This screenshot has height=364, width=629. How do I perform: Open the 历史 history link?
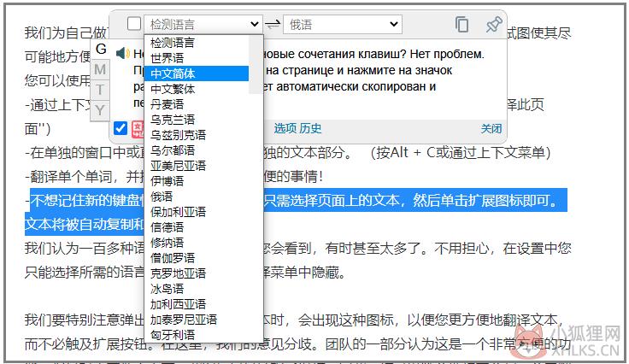tap(310, 128)
